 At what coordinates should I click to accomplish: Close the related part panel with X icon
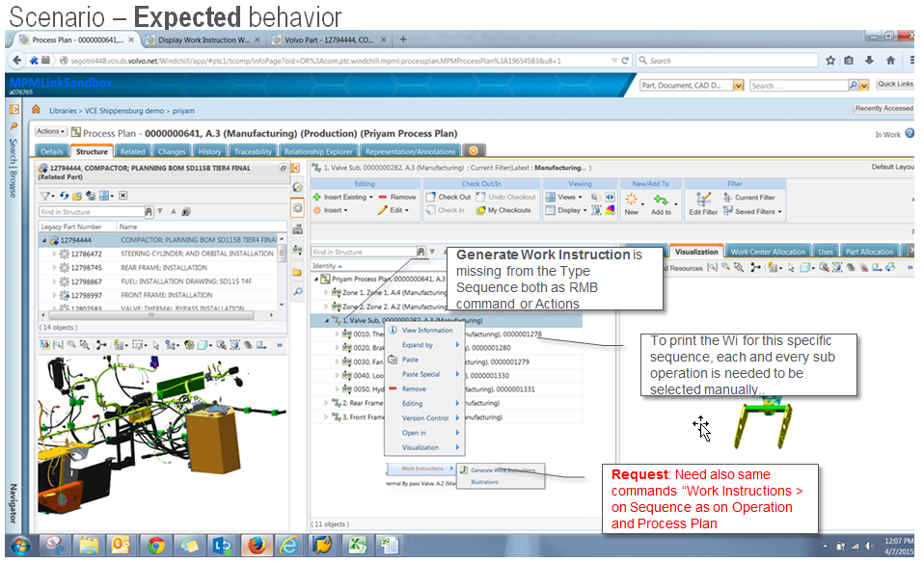point(122,196)
